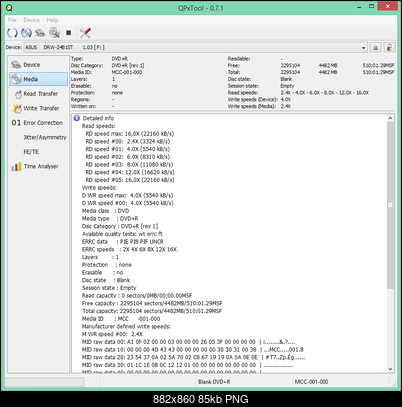Click 'Total capacity: 2295104 sectors' line
Image resolution: width=402 pixels, height=407 pixels.
[x=152, y=311]
